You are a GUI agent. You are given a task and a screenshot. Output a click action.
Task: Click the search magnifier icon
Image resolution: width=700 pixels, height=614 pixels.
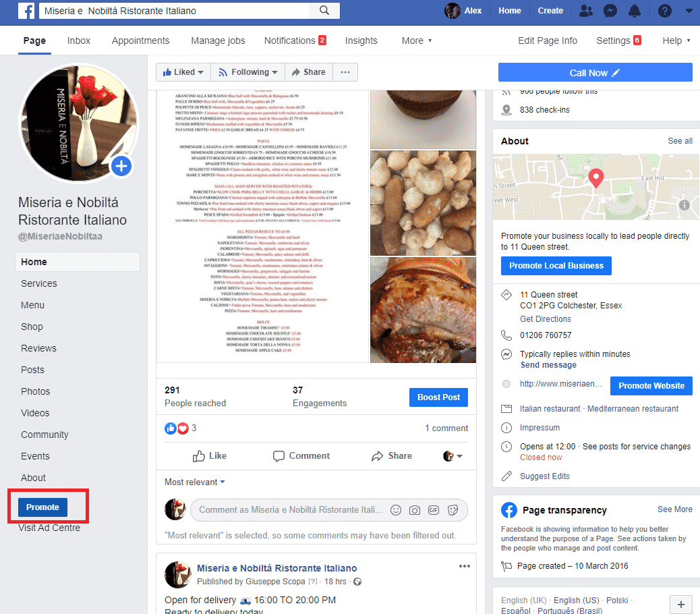coord(324,10)
